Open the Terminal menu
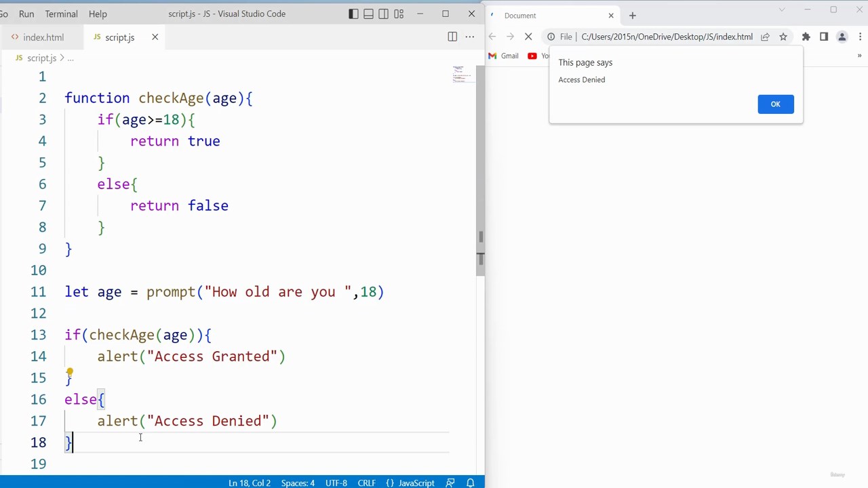Image resolution: width=868 pixels, height=488 pixels. 61,14
